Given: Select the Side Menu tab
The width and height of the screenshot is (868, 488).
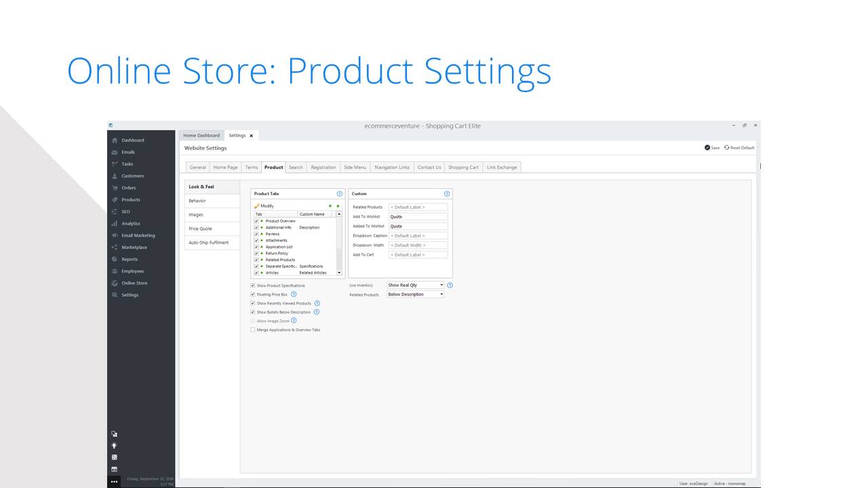Looking at the screenshot, I should 355,167.
